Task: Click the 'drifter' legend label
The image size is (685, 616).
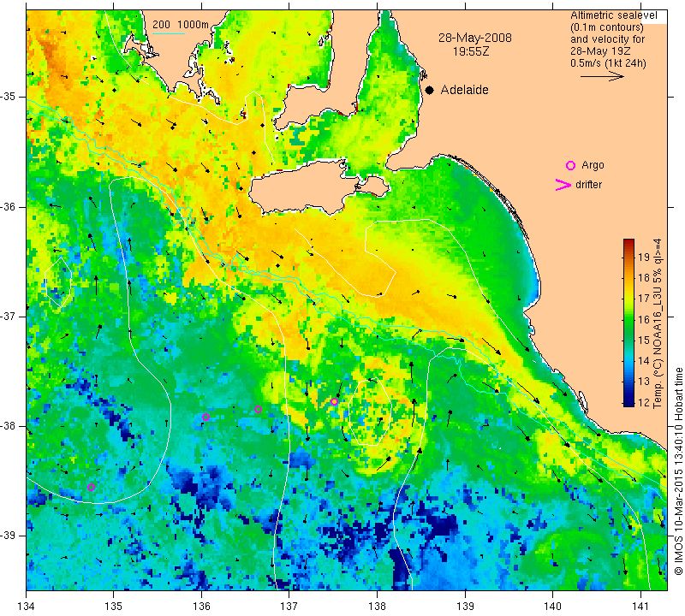Action: tap(588, 185)
